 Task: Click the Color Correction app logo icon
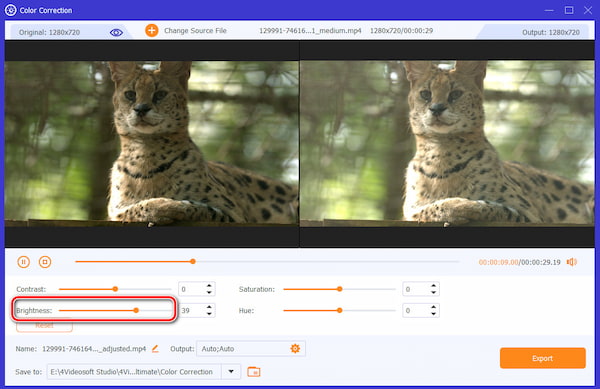(10, 10)
